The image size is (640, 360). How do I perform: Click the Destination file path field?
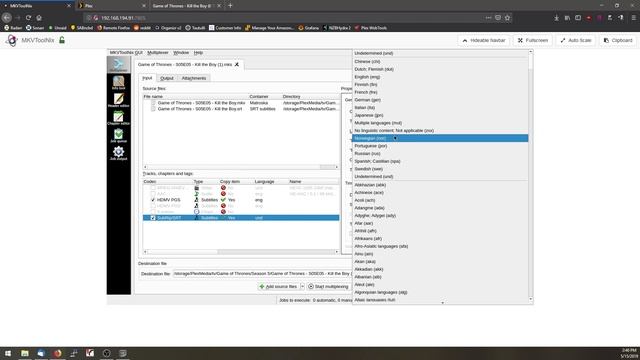coord(262,273)
